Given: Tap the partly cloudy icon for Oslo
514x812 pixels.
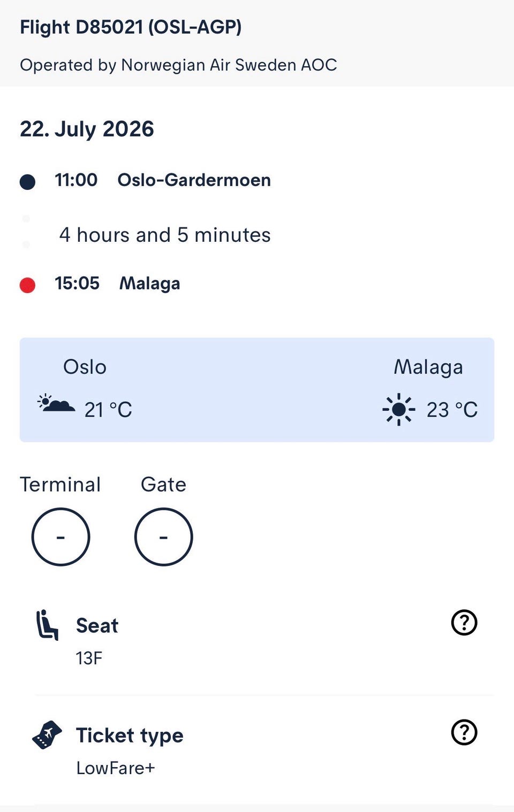Looking at the screenshot, I should click(x=56, y=403).
